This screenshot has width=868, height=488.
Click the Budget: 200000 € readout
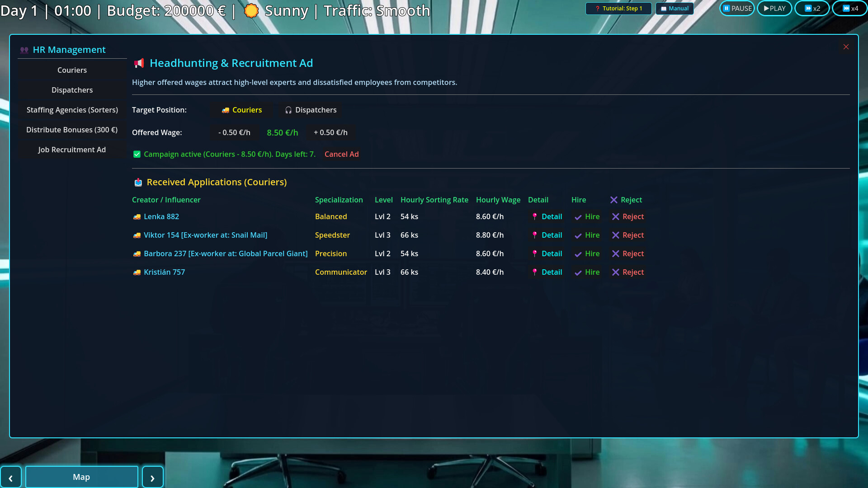(166, 11)
